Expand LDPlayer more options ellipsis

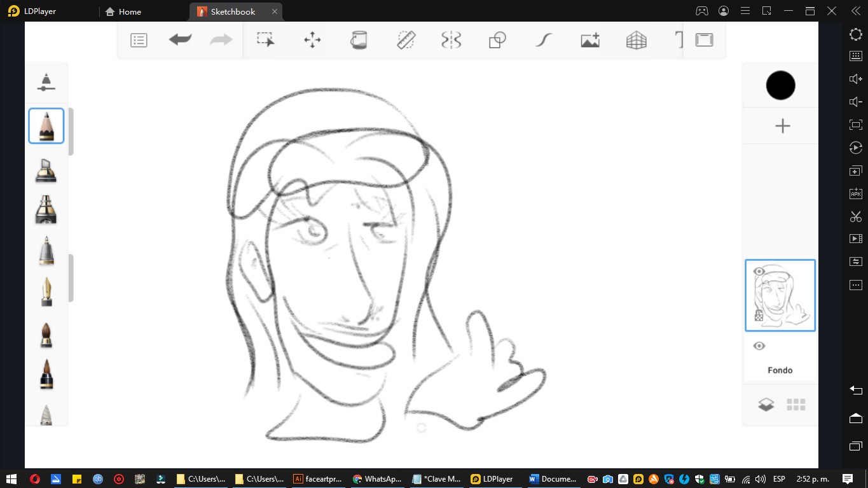[x=856, y=284]
